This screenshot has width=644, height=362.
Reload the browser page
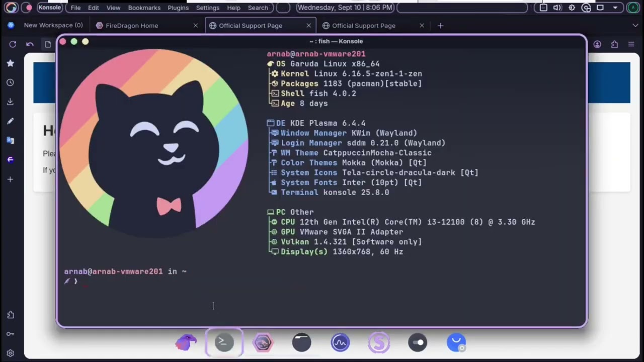click(x=13, y=44)
